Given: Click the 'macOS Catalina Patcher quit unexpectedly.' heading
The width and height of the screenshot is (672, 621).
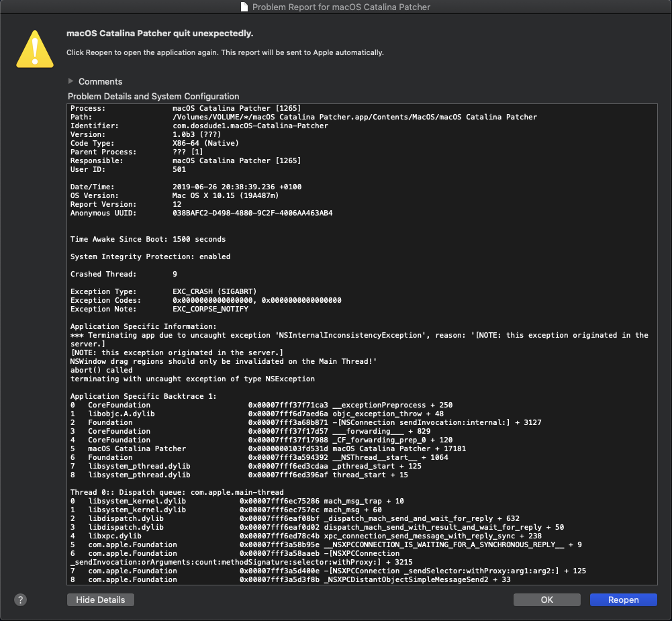Looking at the screenshot, I should (160, 34).
